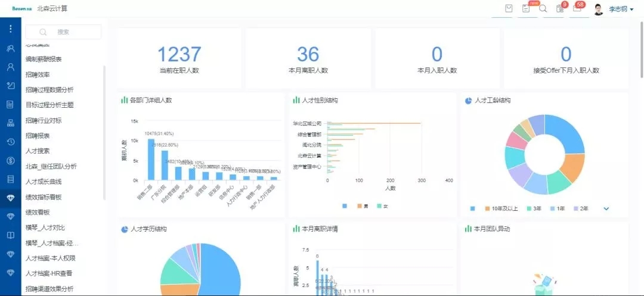The height and width of the screenshot is (296, 644).
Task: Toggle the 2年 legend entry
Action: [x=580, y=208]
